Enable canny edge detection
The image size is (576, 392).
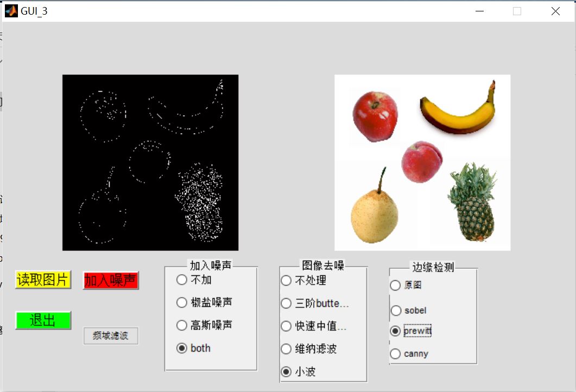pos(395,353)
